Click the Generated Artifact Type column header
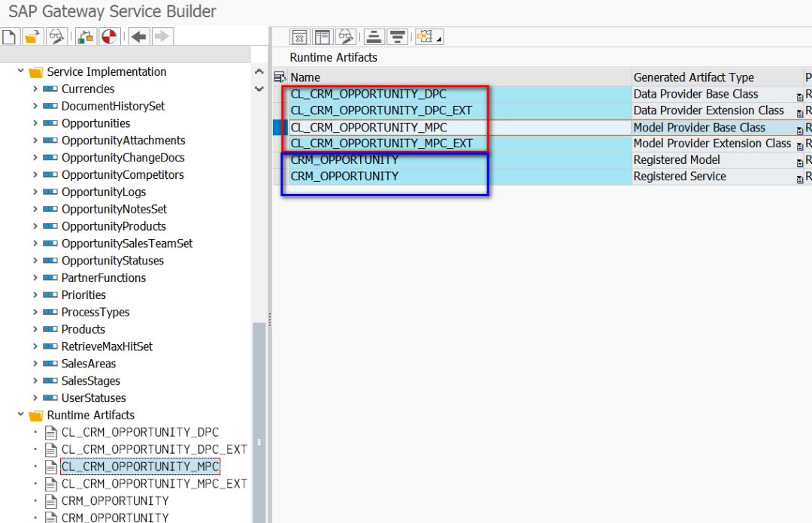 point(717,77)
